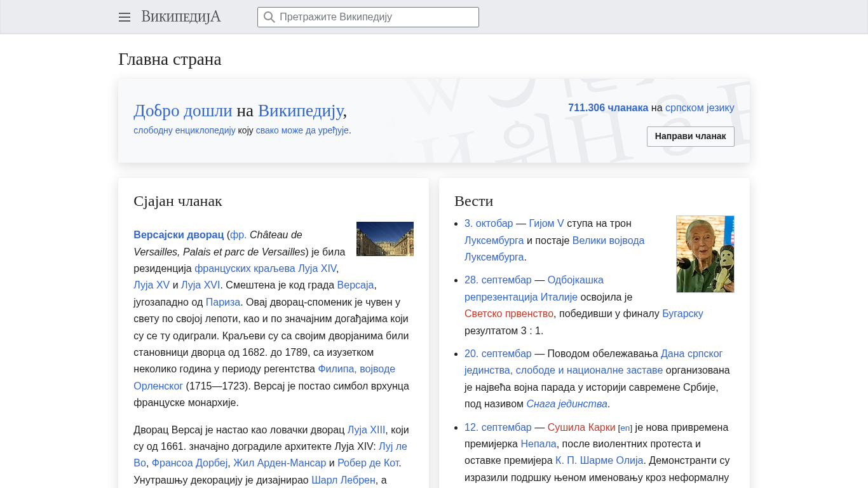Follow the Шарл Лебрен link
The width and height of the screenshot is (868, 488).
click(343, 480)
